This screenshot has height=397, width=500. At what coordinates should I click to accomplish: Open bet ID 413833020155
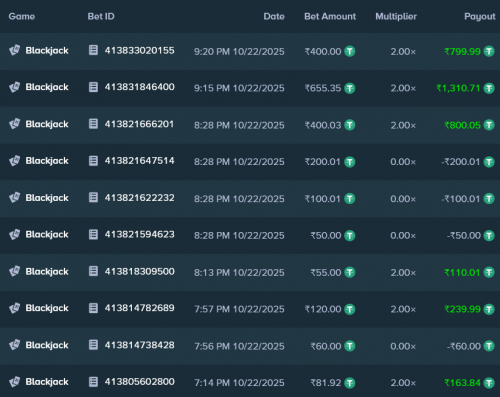point(140,50)
